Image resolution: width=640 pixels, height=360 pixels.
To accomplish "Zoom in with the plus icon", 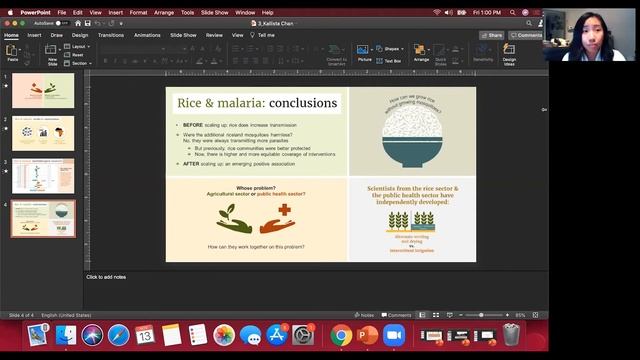I will [x=507, y=315].
